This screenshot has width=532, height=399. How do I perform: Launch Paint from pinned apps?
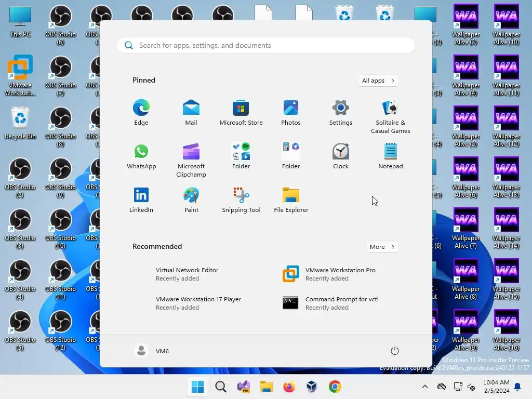(191, 200)
